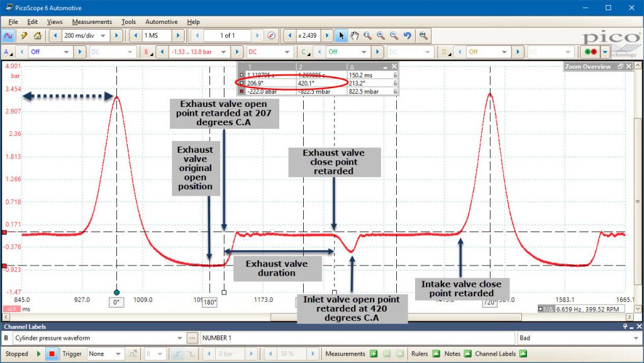The height and width of the screenshot is (363, 644).
Task: Close the Zoom Overview panel
Action: (628, 66)
